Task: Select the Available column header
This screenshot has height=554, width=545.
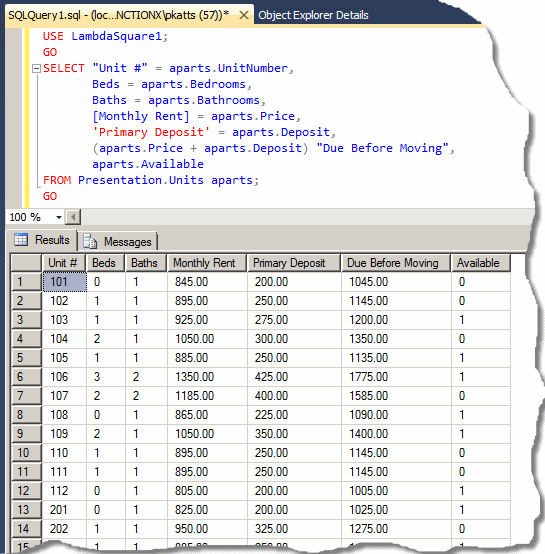Action: [481, 263]
